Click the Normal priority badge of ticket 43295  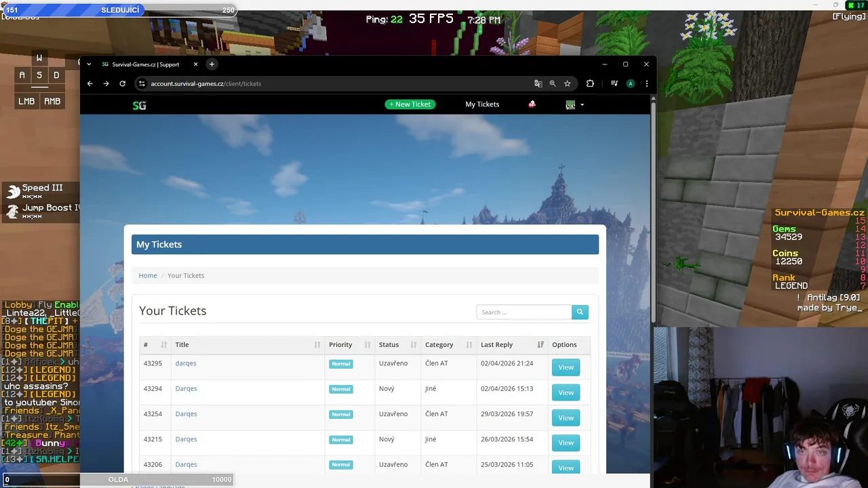pyautogui.click(x=341, y=364)
